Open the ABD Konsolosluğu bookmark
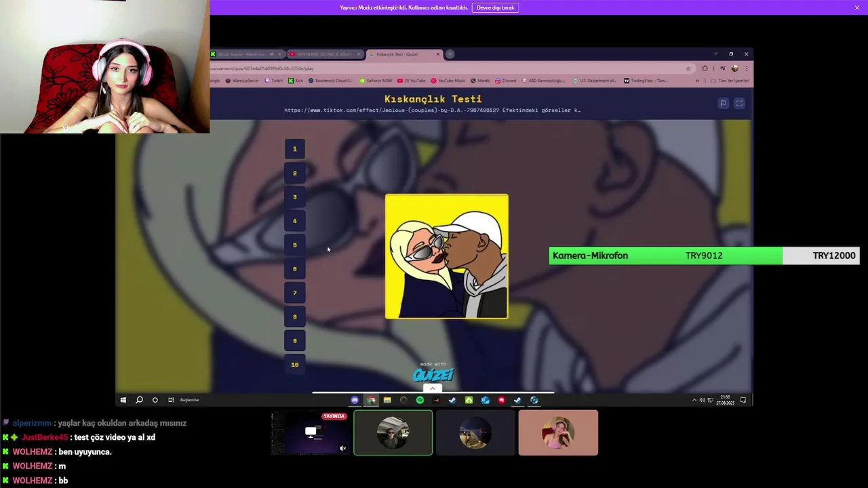The width and height of the screenshot is (868, 488). 543,81
